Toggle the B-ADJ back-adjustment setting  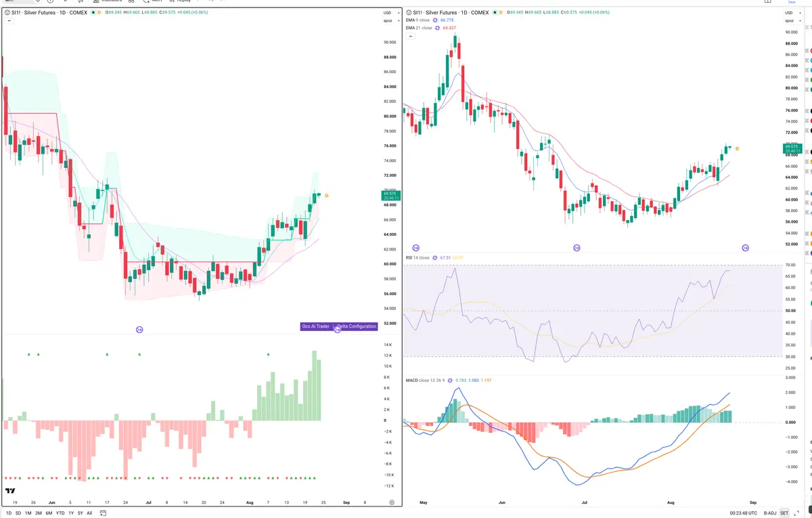[x=769, y=513]
